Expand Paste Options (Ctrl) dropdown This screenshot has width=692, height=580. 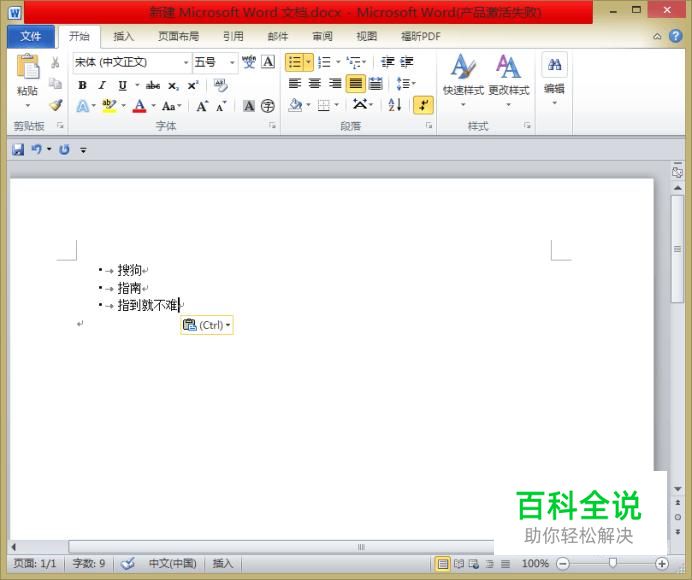pos(228,325)
